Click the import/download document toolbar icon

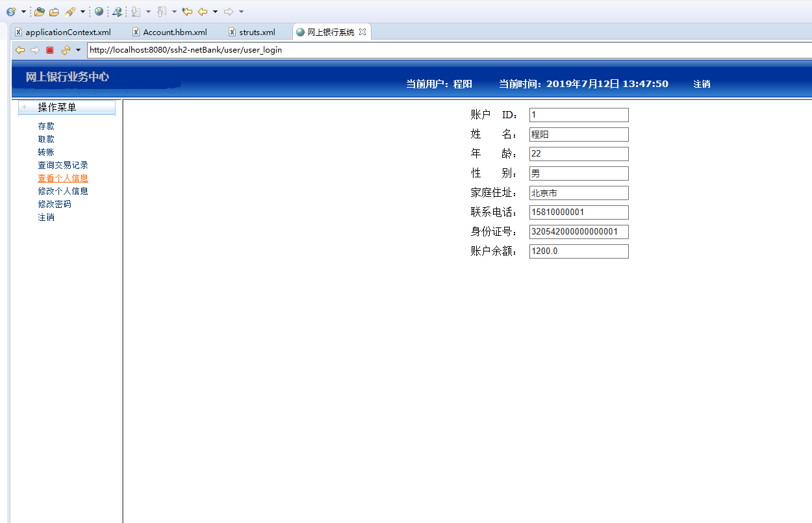(x=134, y=11)
